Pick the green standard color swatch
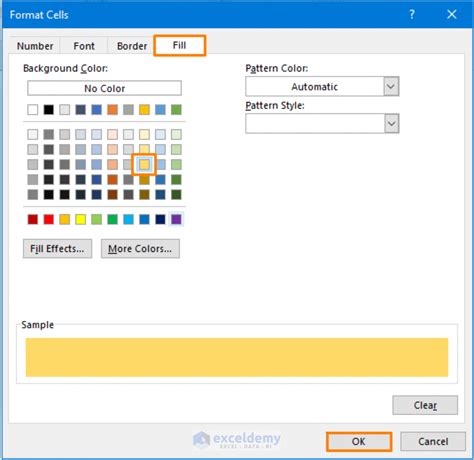The width and height of the screenshot is (474, 460). pyautogui.click(x=112, y=219)
